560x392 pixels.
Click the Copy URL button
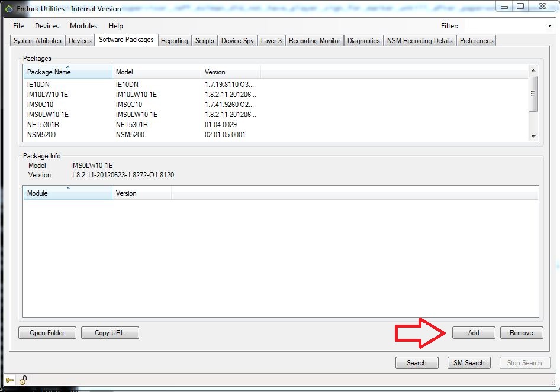click(110, 332)
